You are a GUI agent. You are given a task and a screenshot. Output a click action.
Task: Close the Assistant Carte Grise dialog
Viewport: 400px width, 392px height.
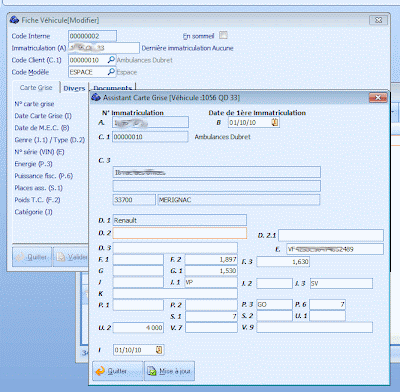coord(378,98)
